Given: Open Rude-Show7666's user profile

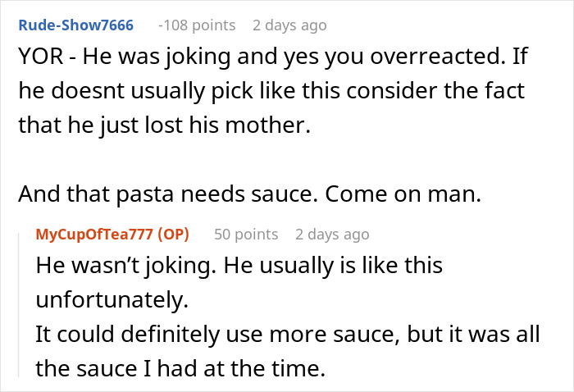Looking at the screenshot, I should (x=75, y=25).
